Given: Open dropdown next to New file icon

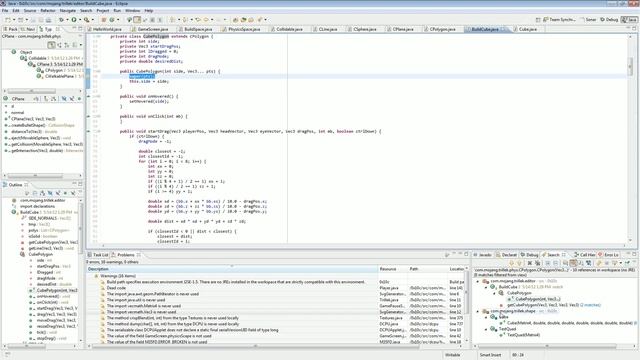Looking at the screenshot, I should point(13,20).
